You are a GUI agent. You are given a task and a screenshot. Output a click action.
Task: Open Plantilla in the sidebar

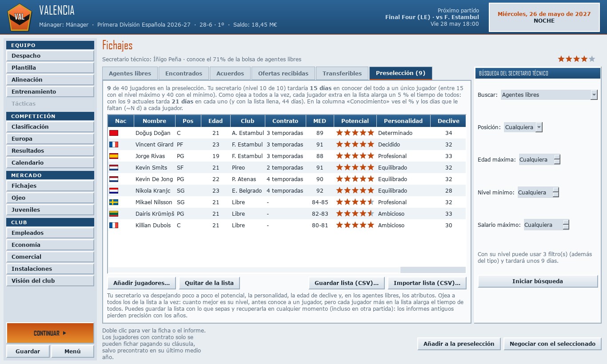(50, 67)
